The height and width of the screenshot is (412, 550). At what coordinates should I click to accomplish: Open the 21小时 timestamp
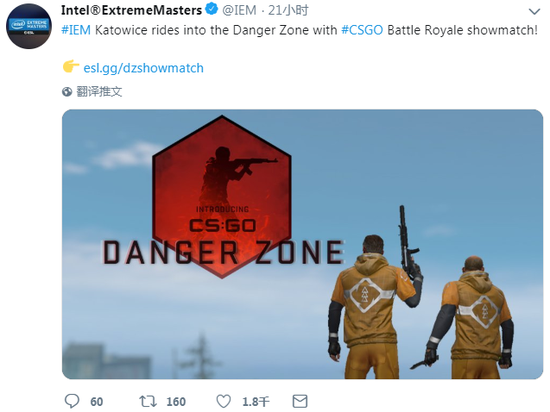288,11
